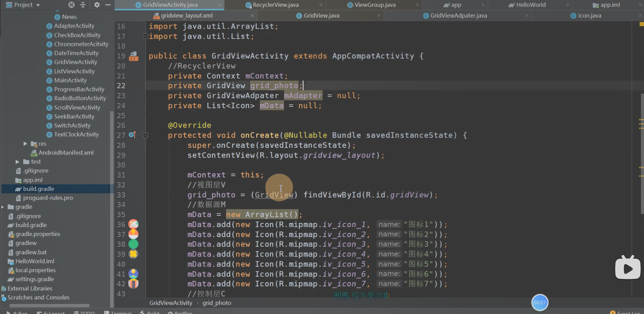Click the iv_icon_4 image preview in the line 39 gutter
644x314 pixels.
pyautogui.click(x=133, y=254)
